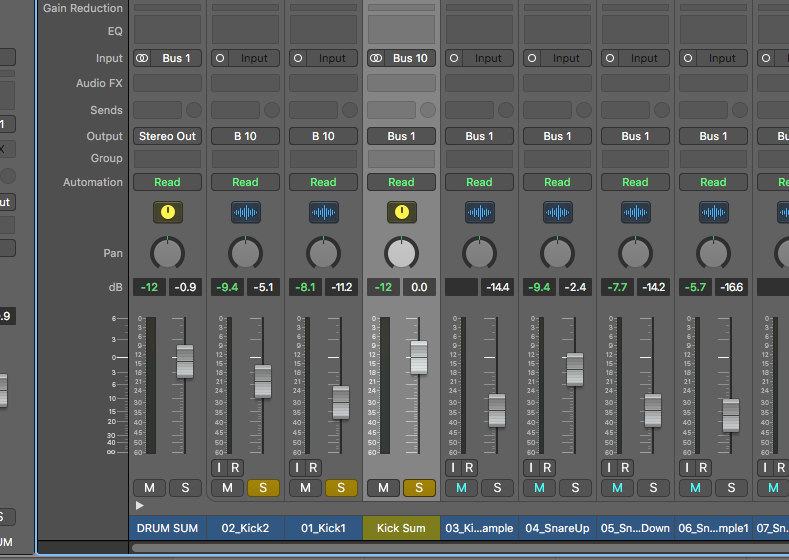789x560 pixels.
Task: Click the 03_Ki...ample Group slot
Action: (x=480, y=158)
